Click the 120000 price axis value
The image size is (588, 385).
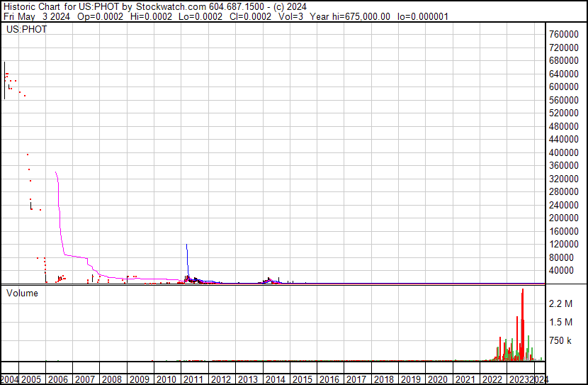pos(564,245)
